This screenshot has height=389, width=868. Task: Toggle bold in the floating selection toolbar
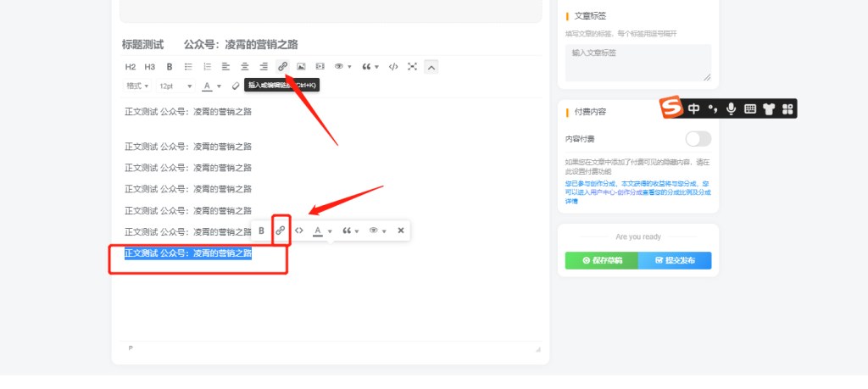[x=262, y=231]
